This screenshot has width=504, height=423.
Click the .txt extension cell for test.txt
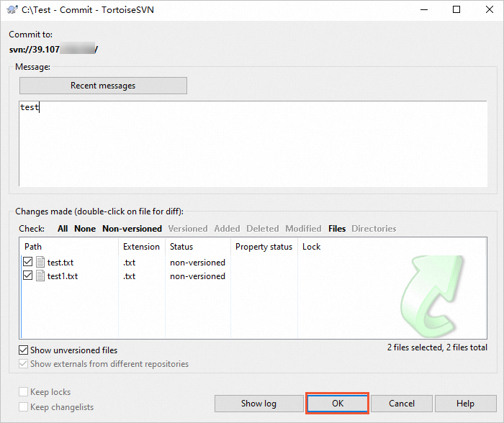coord(129,263)
